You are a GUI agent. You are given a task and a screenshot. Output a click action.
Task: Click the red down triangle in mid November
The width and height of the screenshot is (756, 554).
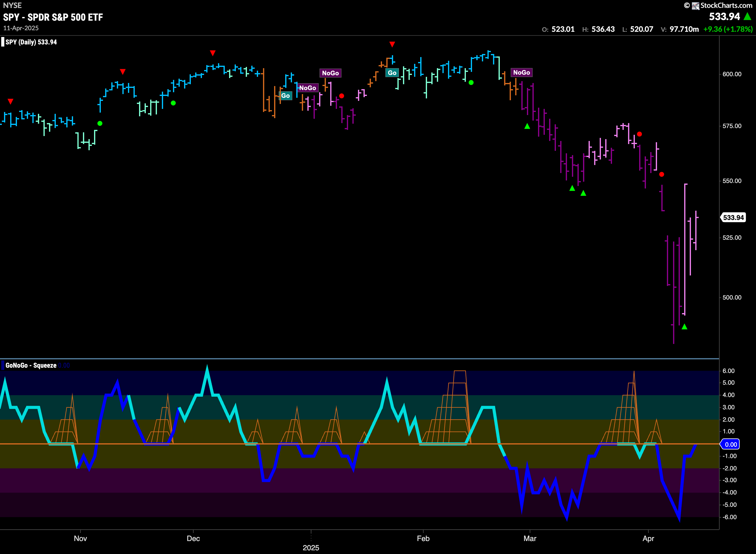(x=123, y=72)
